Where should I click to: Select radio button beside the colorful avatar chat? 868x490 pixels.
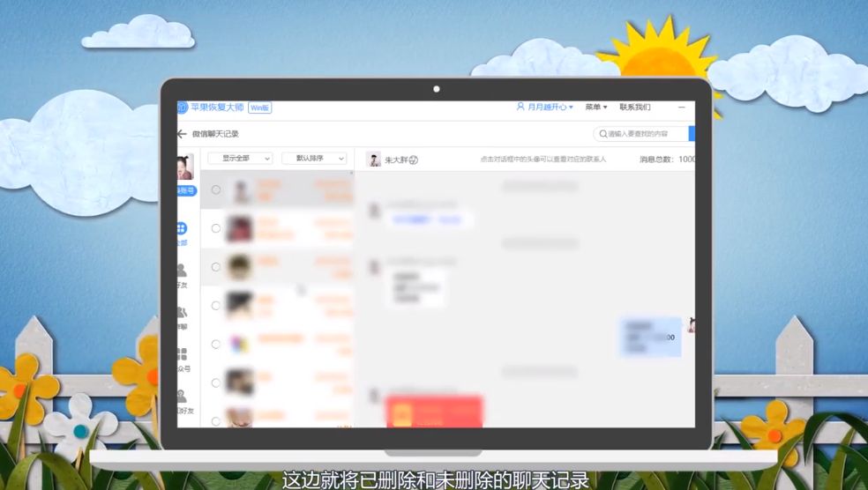click(x=216, y=344)
